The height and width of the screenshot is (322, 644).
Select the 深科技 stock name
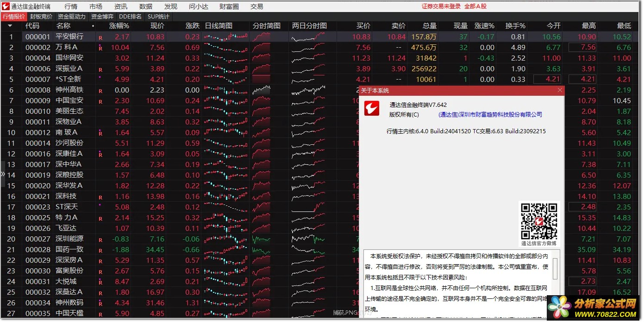[x=66, y=196]
